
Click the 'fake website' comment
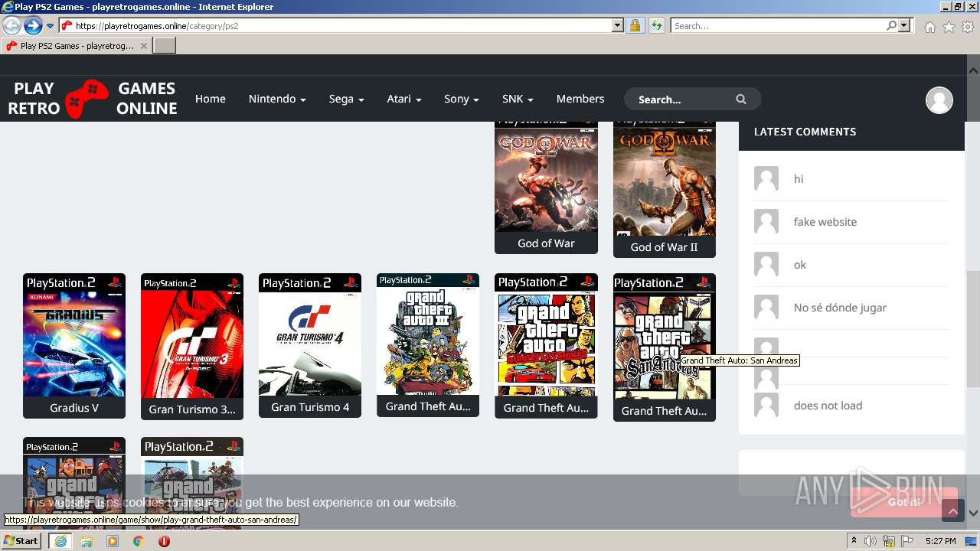825,222
